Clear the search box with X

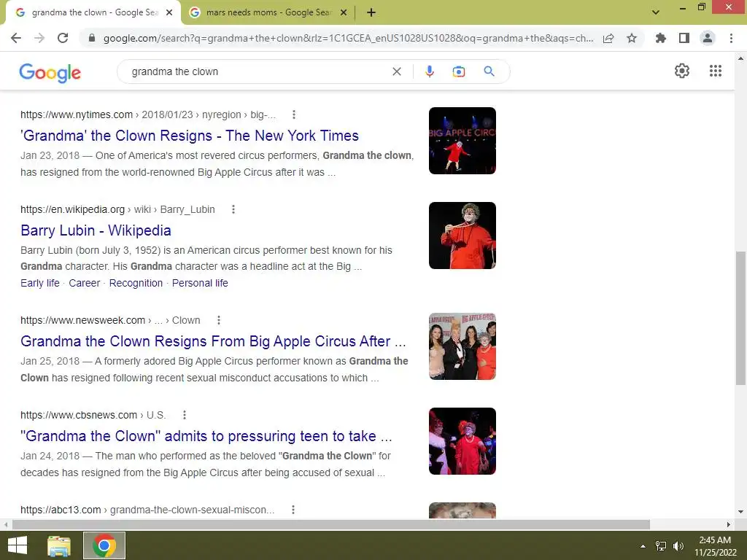(x=396, y=71)
